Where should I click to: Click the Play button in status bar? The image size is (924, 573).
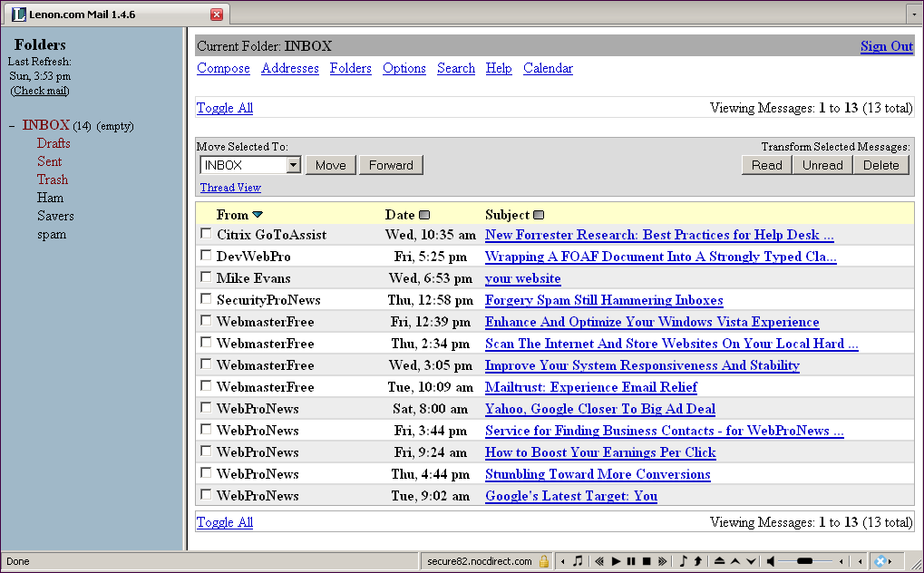tap(617, 561)
